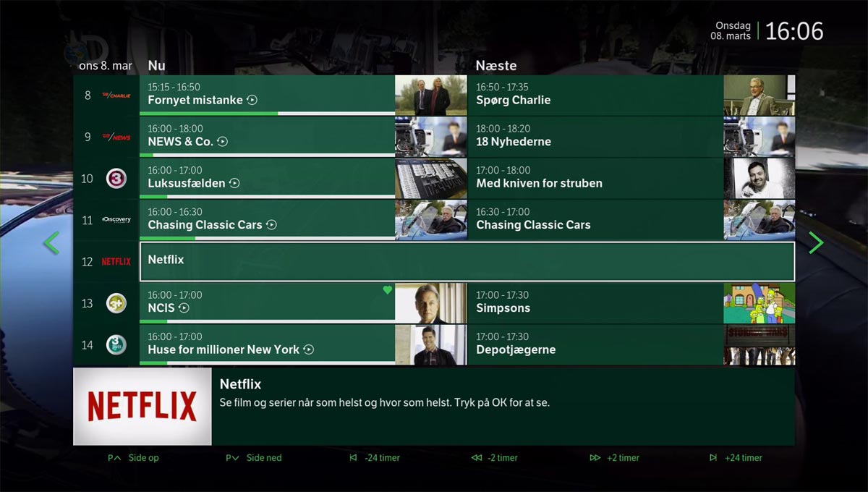Image resolution: width=868 pixels, height=492 pixels.
Task: Click the TV2 Charlie channel logo
Action: pos(116,96)
